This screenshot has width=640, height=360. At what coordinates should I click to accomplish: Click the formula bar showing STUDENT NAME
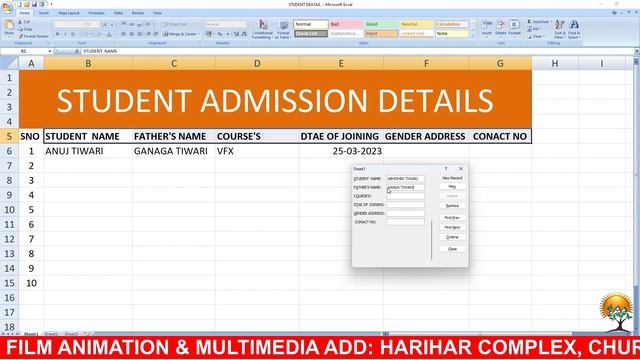pos(357,51)
